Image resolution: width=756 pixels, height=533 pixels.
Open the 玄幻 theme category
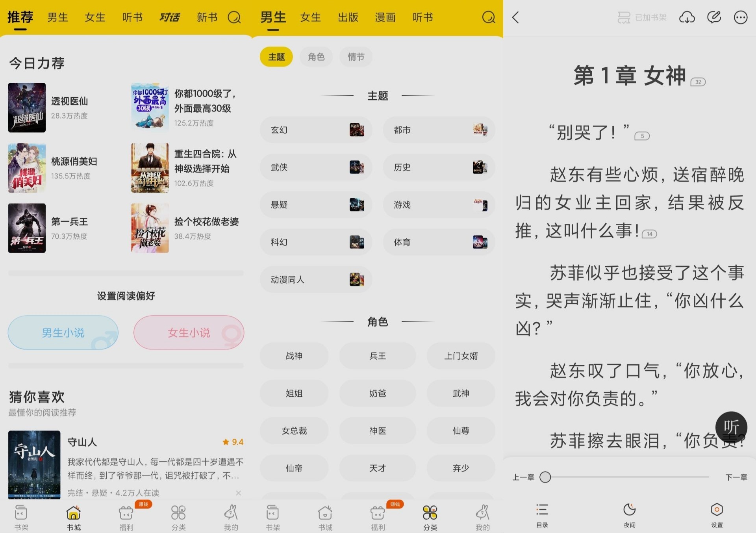point(316,130)
